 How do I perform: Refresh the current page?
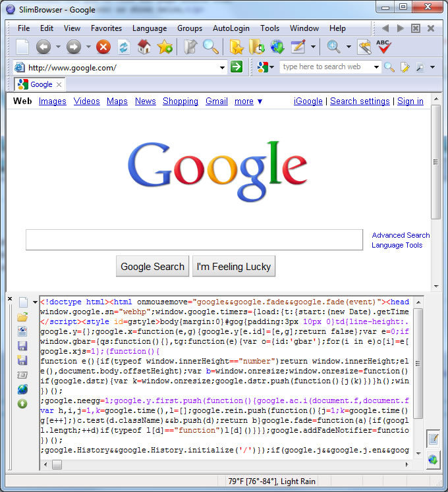tap(124, 47)
